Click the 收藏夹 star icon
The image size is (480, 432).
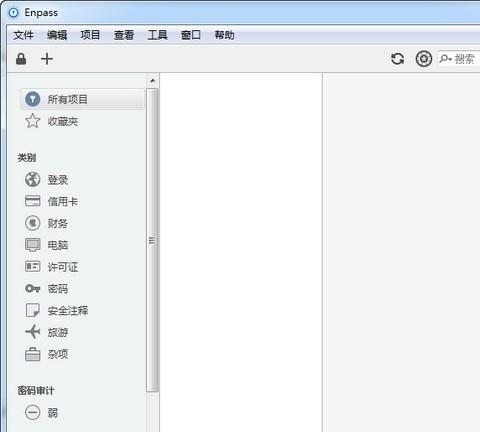pos(33,121)
